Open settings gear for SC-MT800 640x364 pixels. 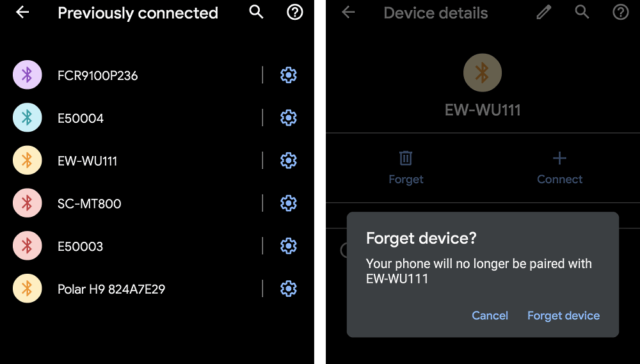(289, 203)
